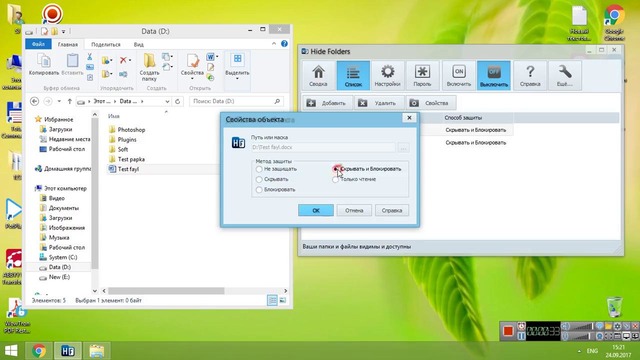
Task: Click Копировать in Explorer ribbon
Action: click(44, 64)
